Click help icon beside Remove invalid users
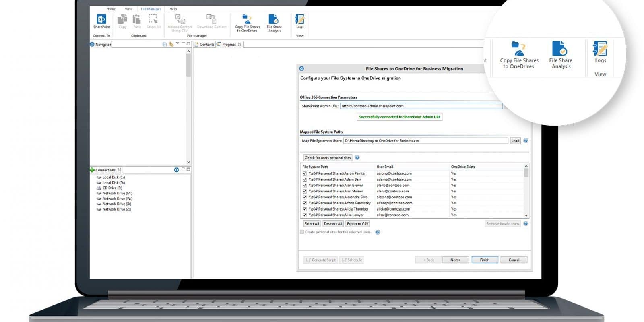Viewport: 644px width, 322px height. click(x=526, y=224)
